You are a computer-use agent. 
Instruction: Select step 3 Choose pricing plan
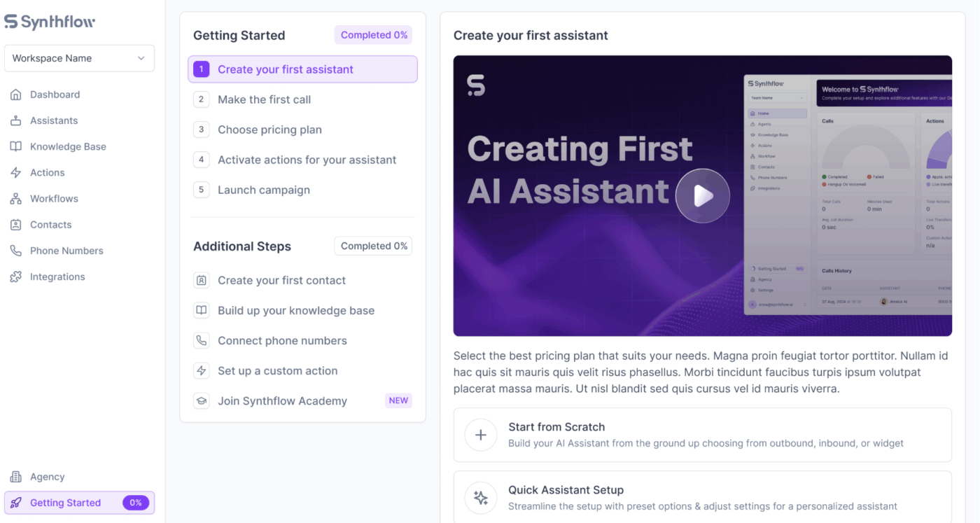(x=269, y=130)
